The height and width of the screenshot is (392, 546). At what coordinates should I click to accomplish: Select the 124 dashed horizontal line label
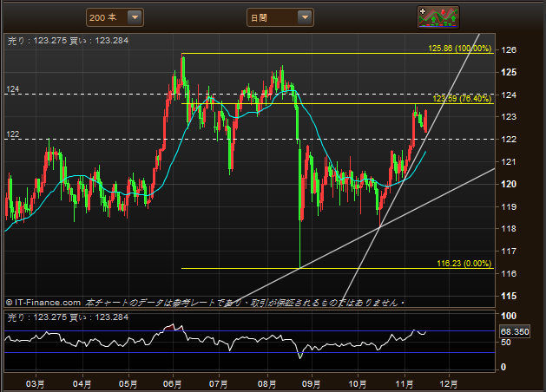(x=13, y=89)
